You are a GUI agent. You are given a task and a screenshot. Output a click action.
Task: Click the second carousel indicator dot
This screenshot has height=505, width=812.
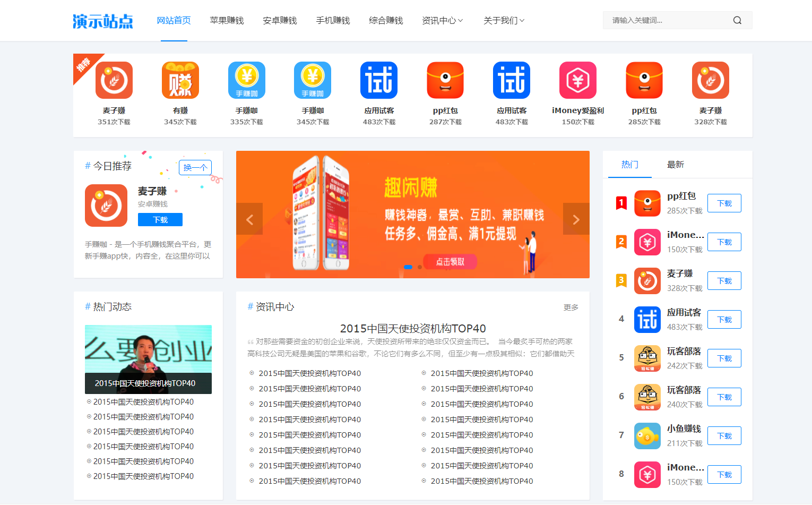click(419, 268)
